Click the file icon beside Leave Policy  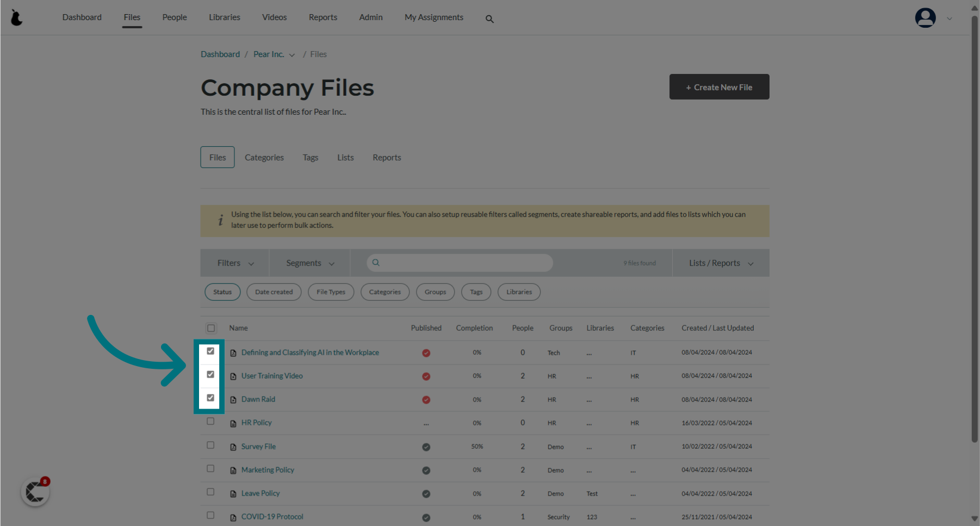coord(233,494)
